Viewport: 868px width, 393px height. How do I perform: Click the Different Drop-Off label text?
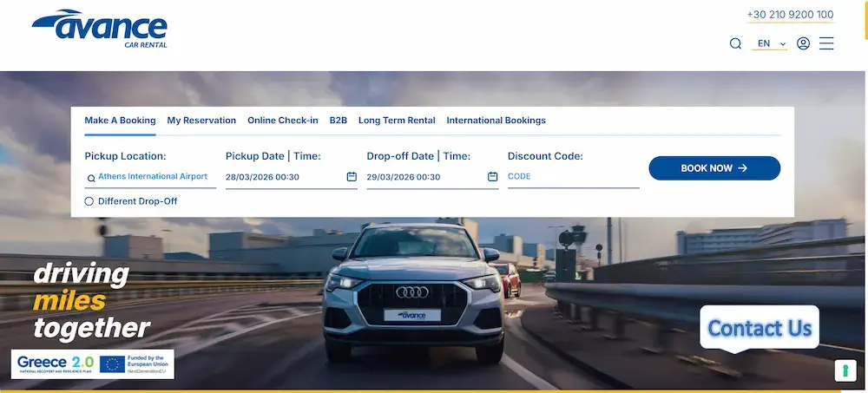point(138,201)
